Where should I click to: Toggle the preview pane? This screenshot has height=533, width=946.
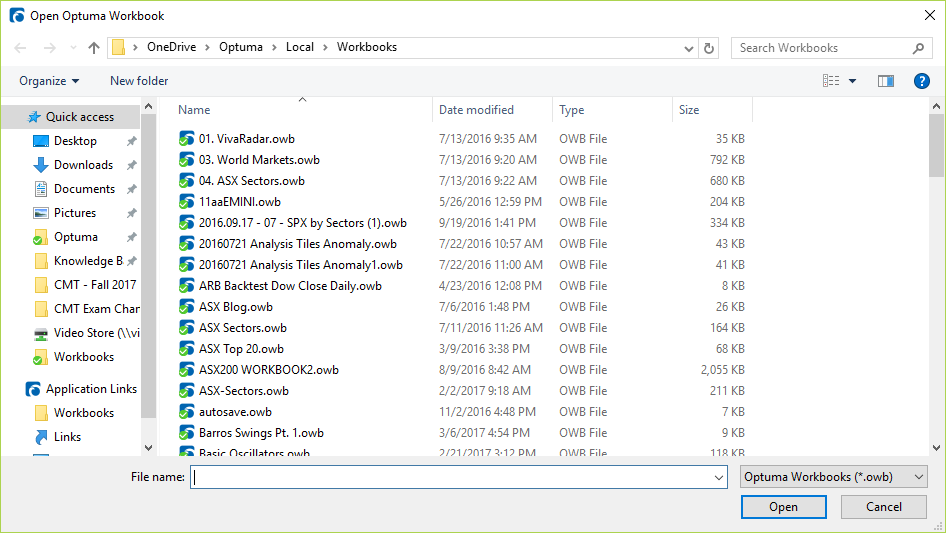(x=886, y=81)
